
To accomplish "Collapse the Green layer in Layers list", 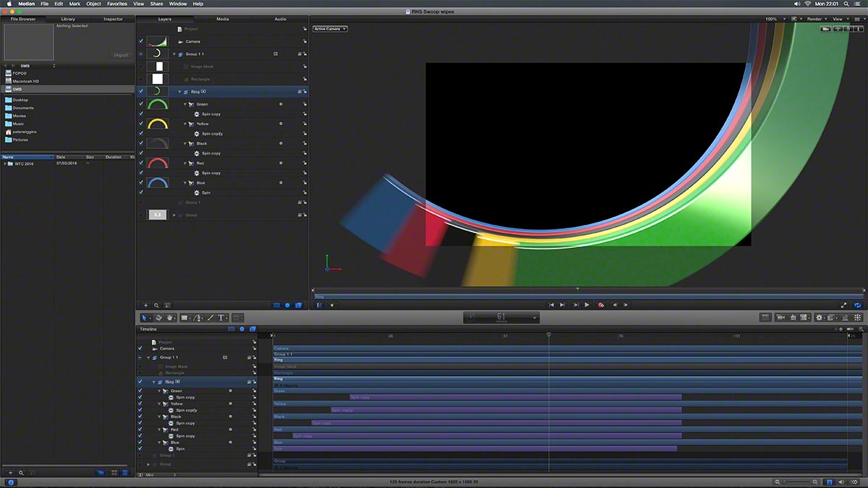I will tap(185, 104).
